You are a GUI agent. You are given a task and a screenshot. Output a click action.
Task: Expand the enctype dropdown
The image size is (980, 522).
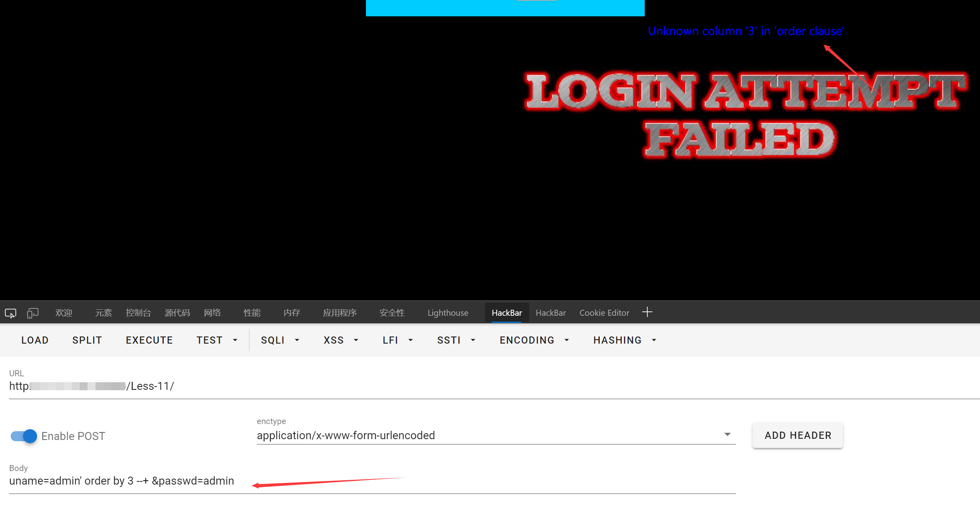(x=727, y=434)
